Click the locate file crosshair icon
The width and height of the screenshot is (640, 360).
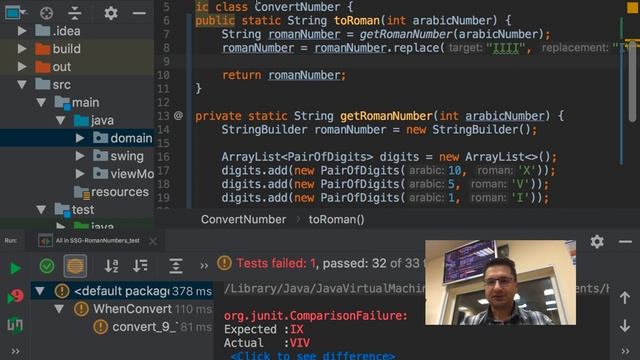coord(47,13)
